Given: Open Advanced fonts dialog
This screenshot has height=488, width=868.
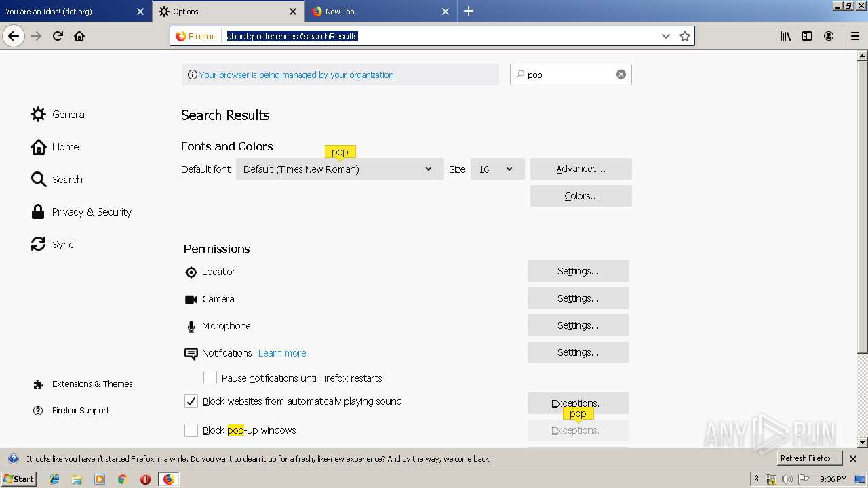Looking at the screenshot, I should [581, 169].
